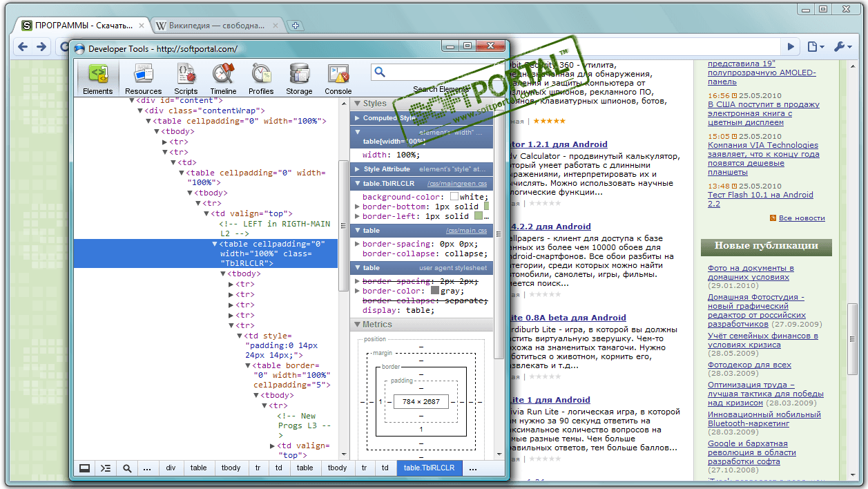The height and width of the screenshot is (489, 868).
Task: Switch to the ПРОГРАММЫ - Скачать browser tab
Action: (82, 26)
